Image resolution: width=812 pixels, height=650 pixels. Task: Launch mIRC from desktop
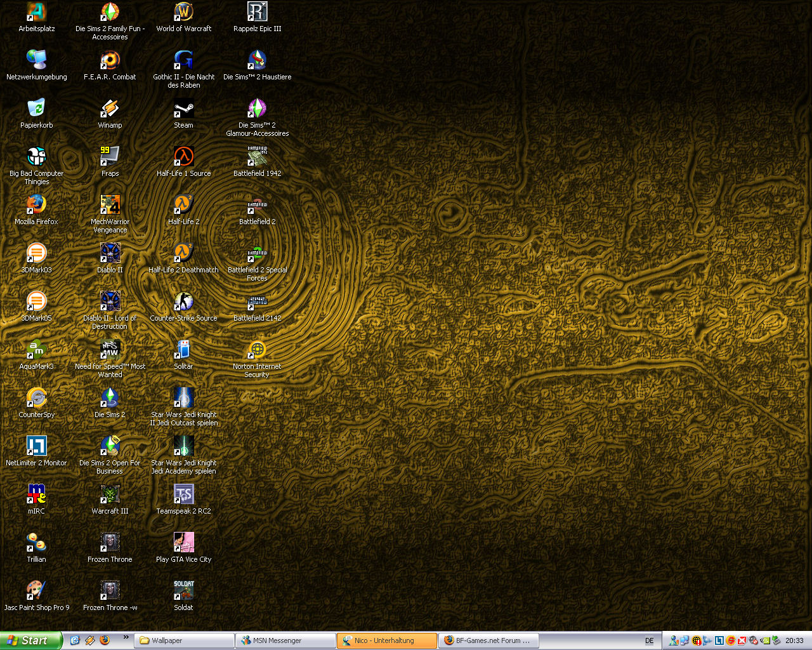[37, 500]
